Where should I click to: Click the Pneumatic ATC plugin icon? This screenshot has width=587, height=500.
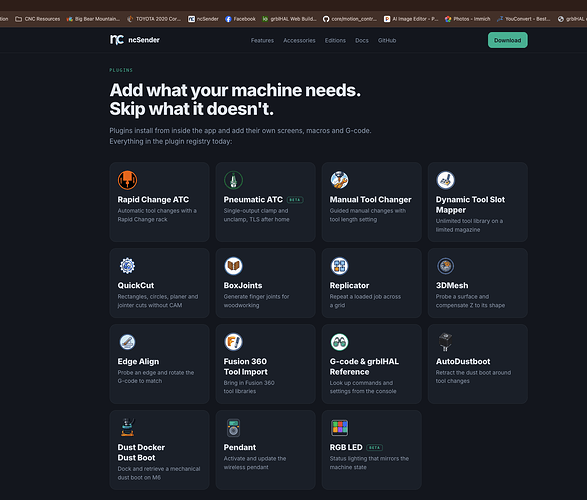[233, 180]
